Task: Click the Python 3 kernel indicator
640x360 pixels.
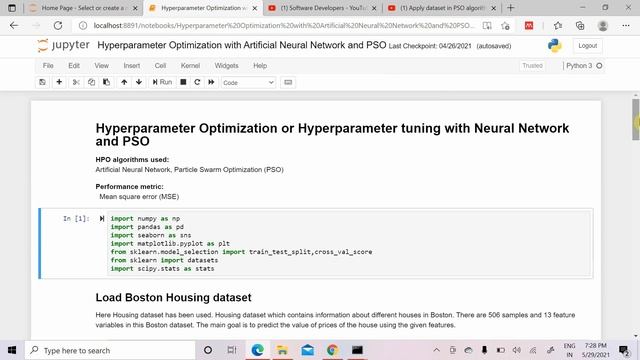Action: click(x=584, y=66)
